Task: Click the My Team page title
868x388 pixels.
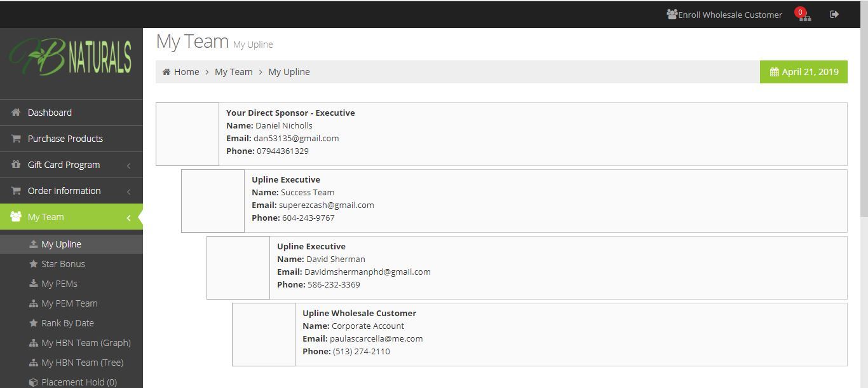Action: pyautogui.click(x=193, y=41)
